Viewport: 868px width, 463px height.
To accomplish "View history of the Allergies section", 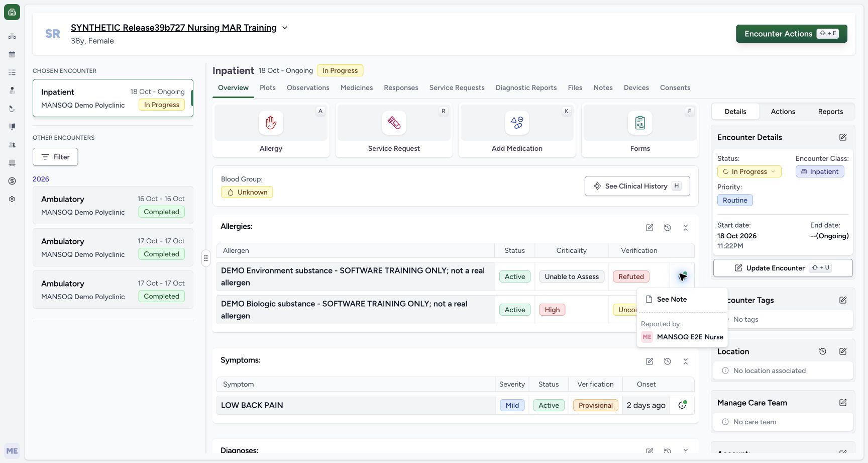I will coord(668,228).
